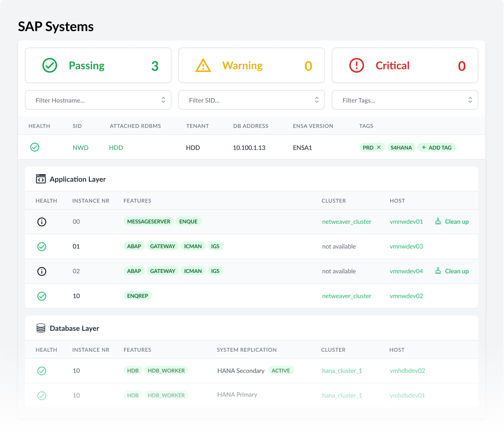Open the Filter Hostname dropdown
504x438 pixels.
[x=98, y=100]
